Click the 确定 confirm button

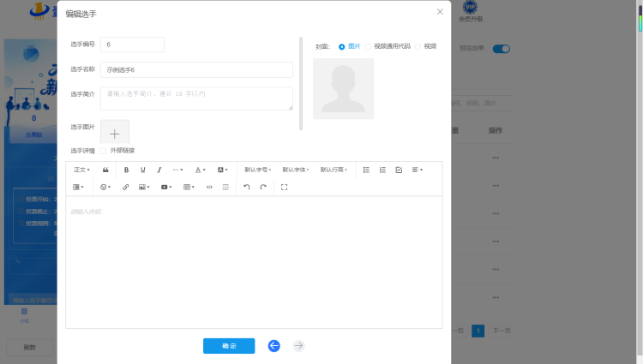pyautogui.click(x=229, y=346)
